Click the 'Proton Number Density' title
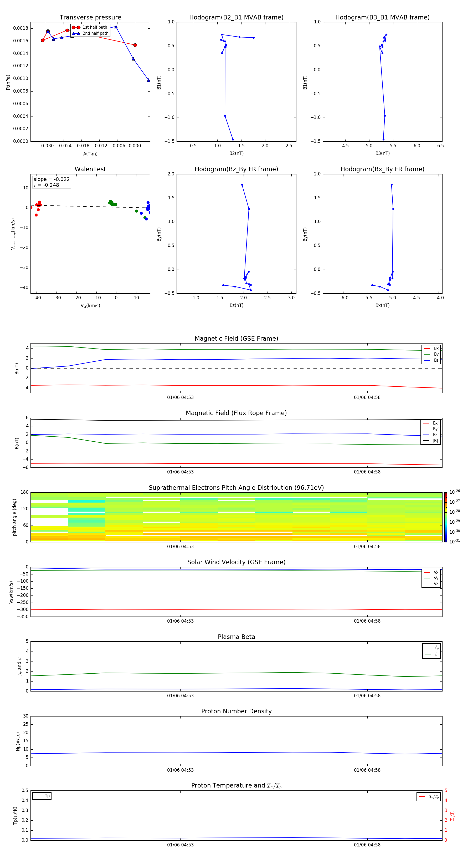This screenshot has height=868, width=473. [x=236, y=711]
